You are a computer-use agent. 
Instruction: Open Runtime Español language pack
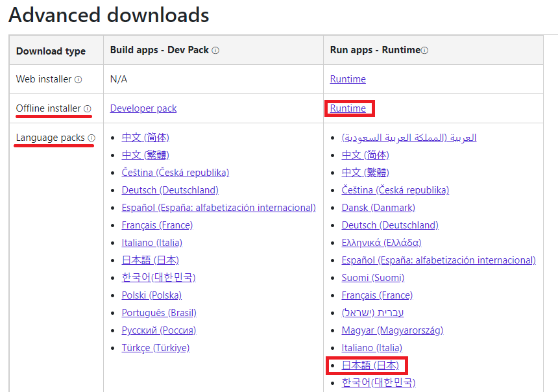(439, 260)
